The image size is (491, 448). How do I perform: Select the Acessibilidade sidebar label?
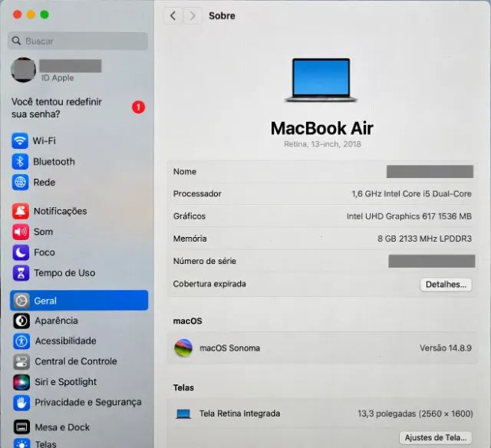tap(65, 341)
